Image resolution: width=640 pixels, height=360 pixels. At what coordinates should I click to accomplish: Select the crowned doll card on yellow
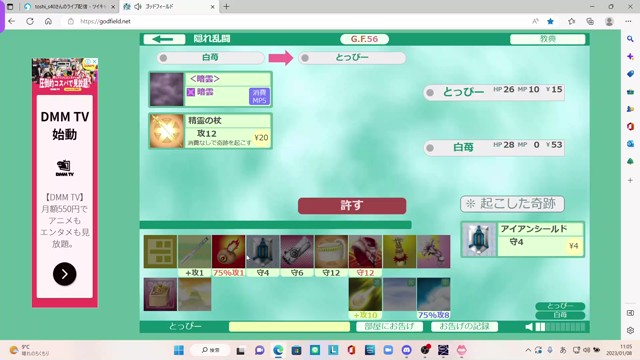coord(399,251)
